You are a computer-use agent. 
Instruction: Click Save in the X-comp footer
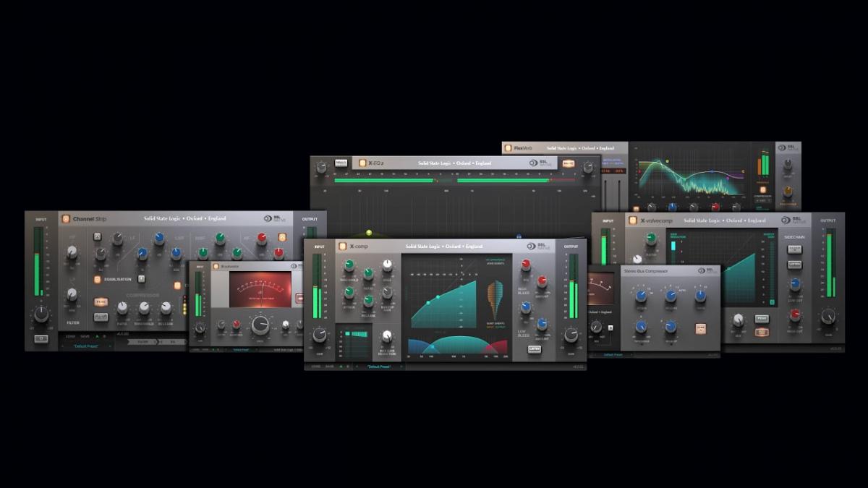pyautogui.click(x=331, y=367)
